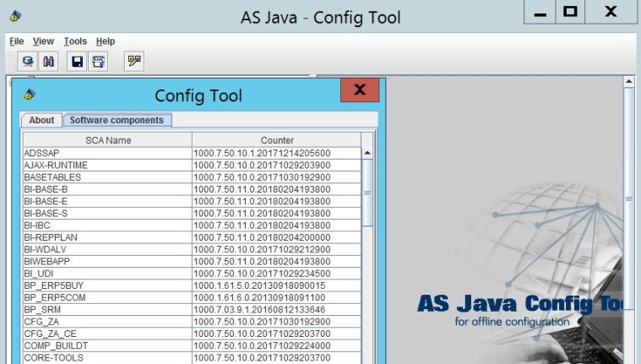
Task: Select the BI-BASE-B row
Action: tap(192, 189)
